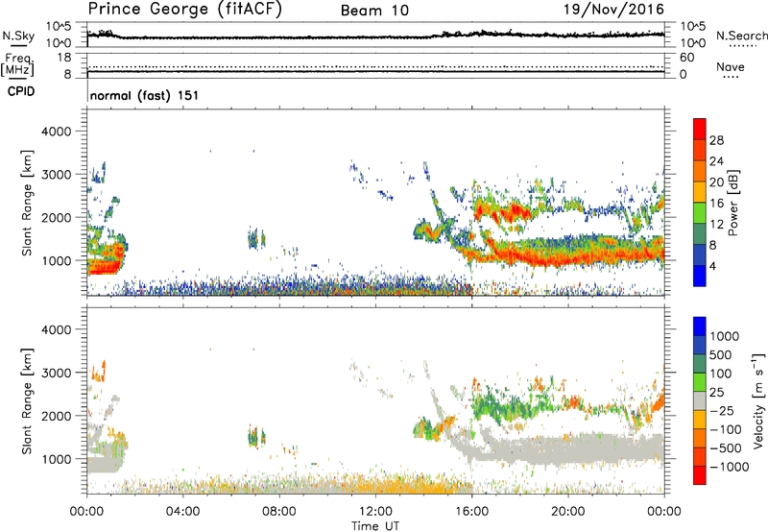The height and width of the screenshot is (532, 768).
Task: Click the 28 tick label on Power bar
Action: click(x=716, y=140)
